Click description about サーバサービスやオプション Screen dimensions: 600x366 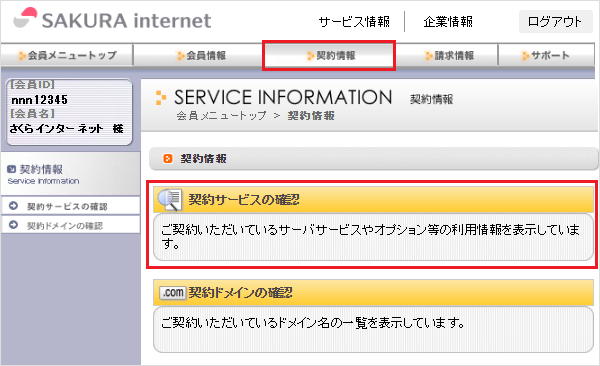(370, 236)
